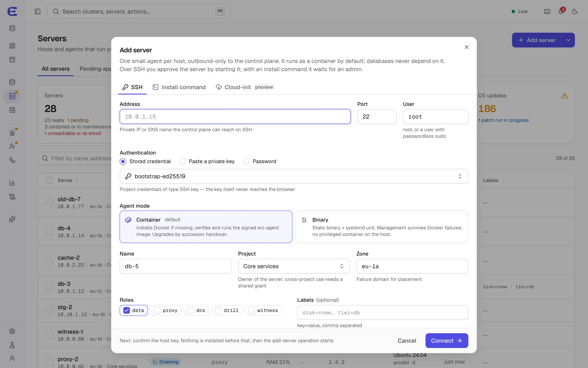Image resolution: width=588 pixels, height=368 pixels.
Task: Click the E logo in the sidebar
Action: pos(12,11)
